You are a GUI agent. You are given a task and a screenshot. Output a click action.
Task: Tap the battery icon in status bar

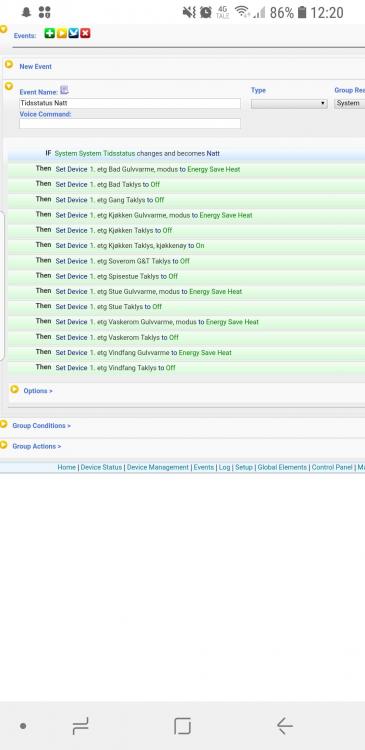click(x=302, y=12)
